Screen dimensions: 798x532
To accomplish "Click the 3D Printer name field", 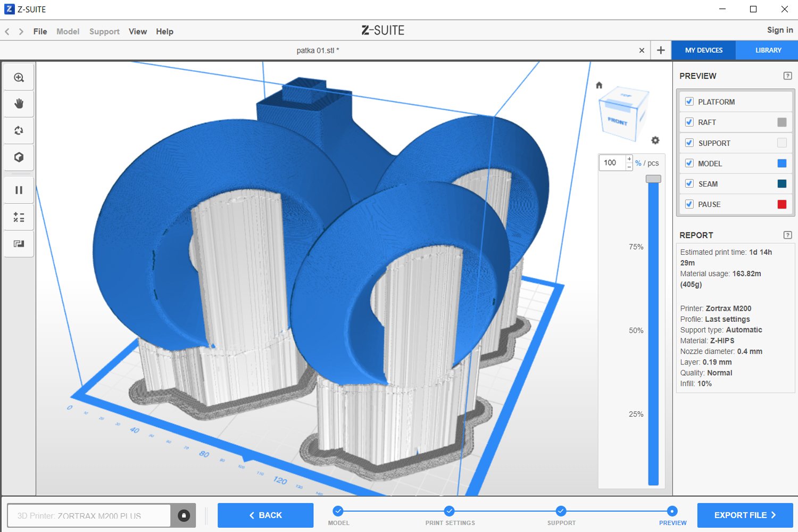I will [89, 516].
